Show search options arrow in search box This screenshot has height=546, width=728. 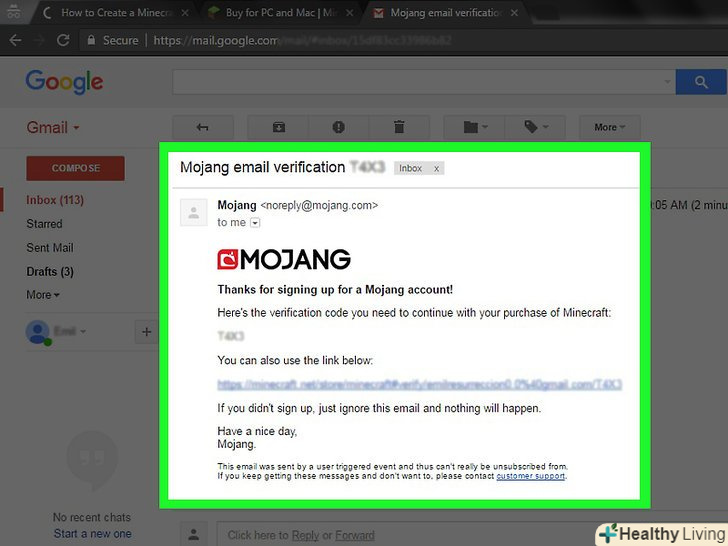[x=667, y=82]
